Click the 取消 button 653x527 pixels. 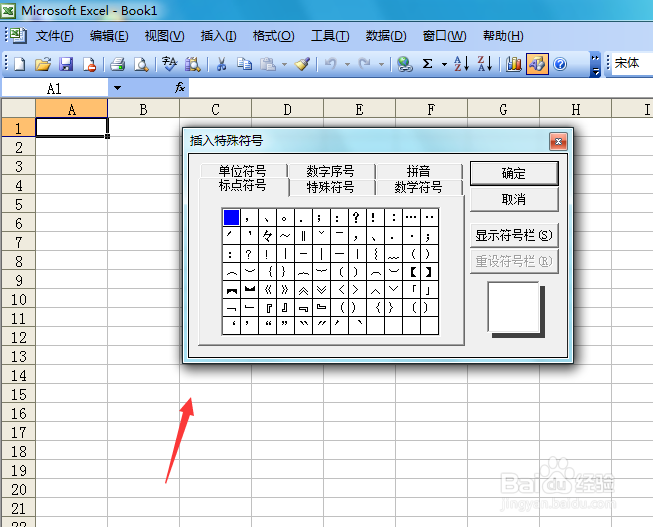coord(514,200)
